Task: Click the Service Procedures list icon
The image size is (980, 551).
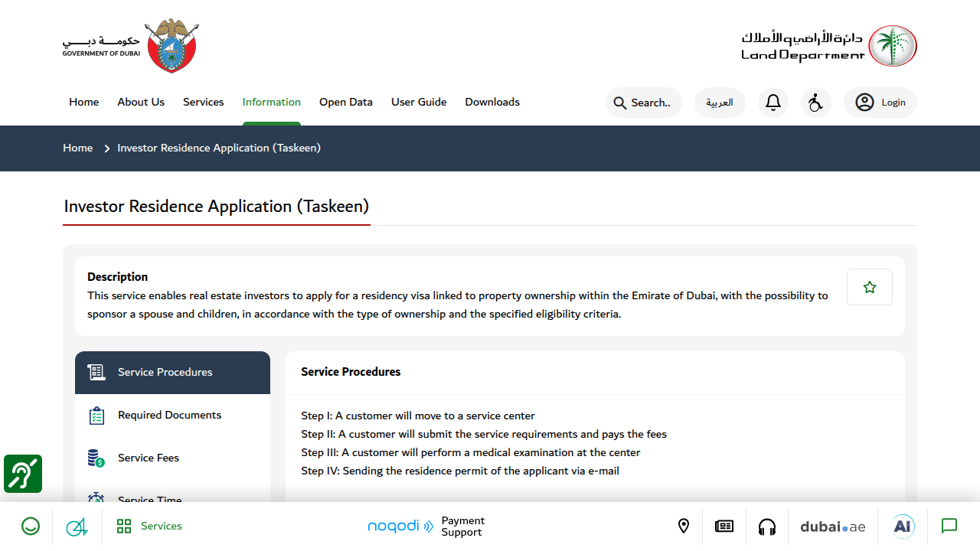Action: coord(96,373)
